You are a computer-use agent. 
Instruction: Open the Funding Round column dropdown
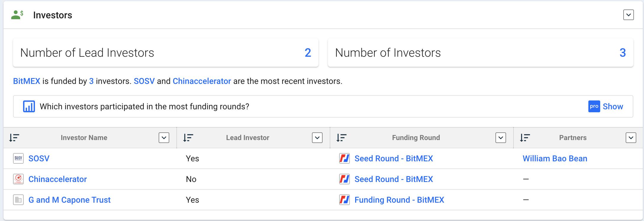click(501, 138)
